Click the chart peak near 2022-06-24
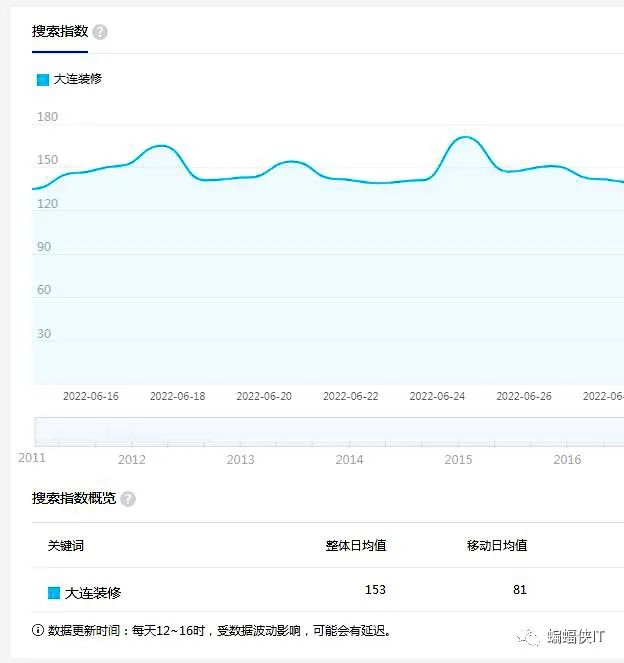Screen dimensions: 624x663 coord(465,137)
